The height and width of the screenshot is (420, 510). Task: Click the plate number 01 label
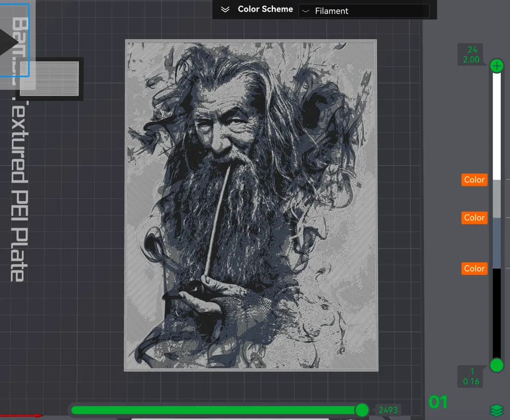coord(438,402)
